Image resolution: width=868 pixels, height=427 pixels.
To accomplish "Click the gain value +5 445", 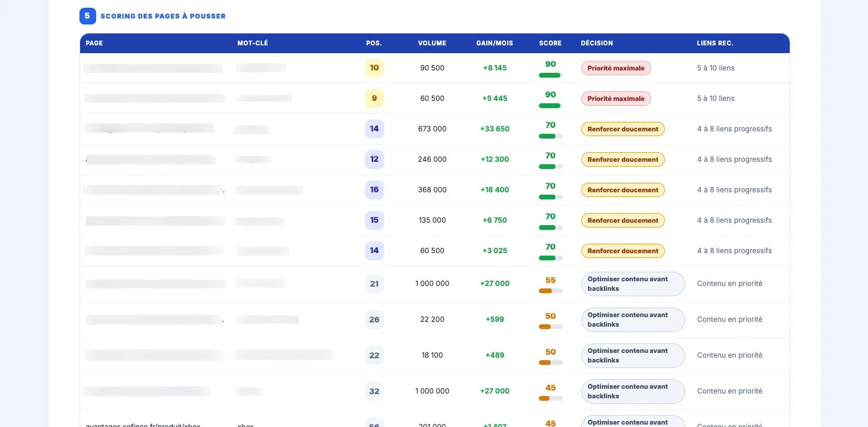I will pos(495,99).
